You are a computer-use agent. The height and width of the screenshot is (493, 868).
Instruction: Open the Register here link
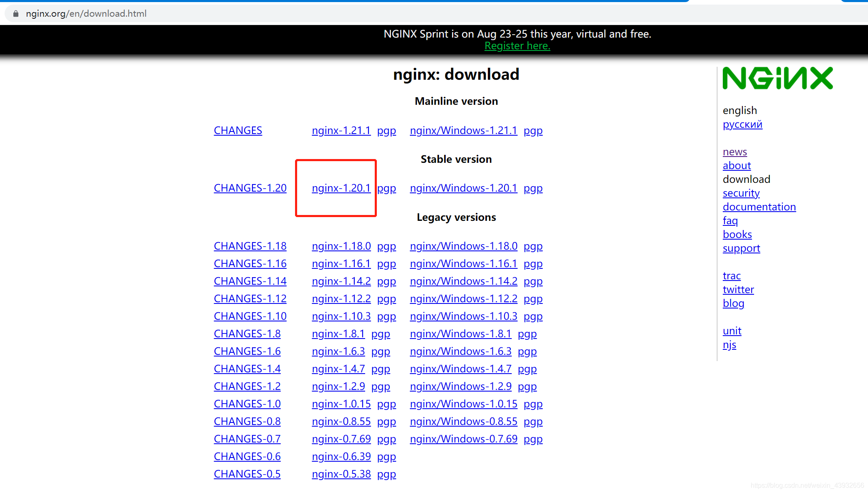pos(517,46)
